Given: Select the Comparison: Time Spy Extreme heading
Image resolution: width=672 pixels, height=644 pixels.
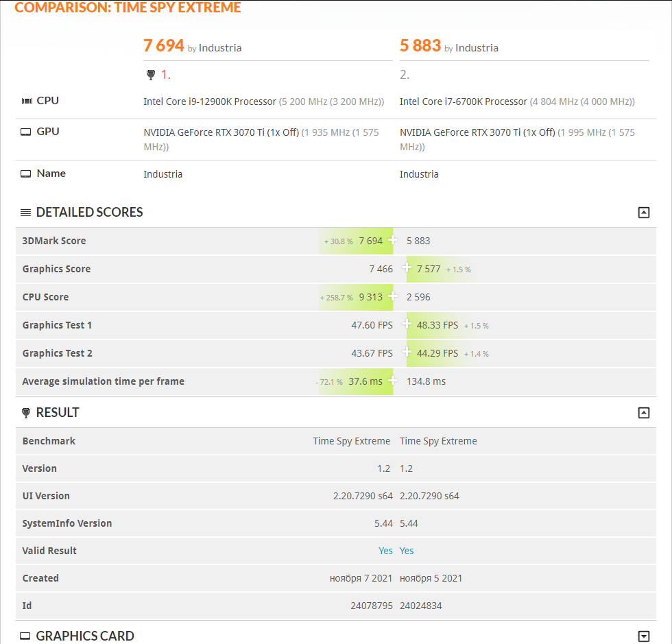Looking at the screenshot, I should [128, 8].
